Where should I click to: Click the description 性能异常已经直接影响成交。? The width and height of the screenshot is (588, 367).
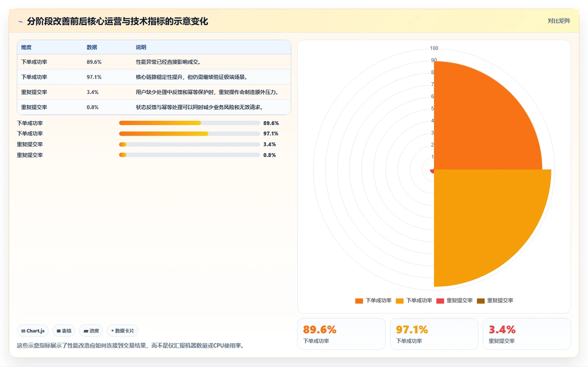[168, 62]
